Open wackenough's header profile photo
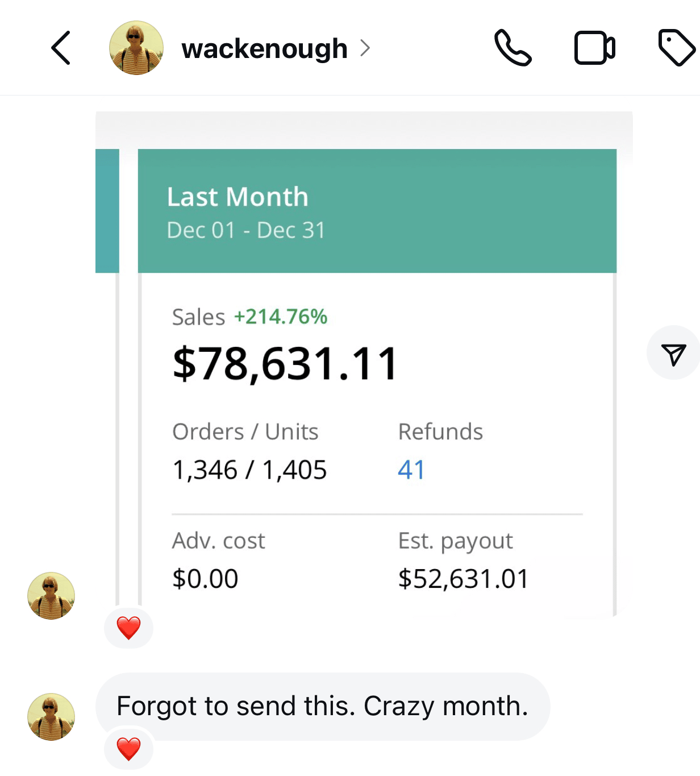Image resolution: width=700 pixels, height=776 pixels. click(136, 48)
